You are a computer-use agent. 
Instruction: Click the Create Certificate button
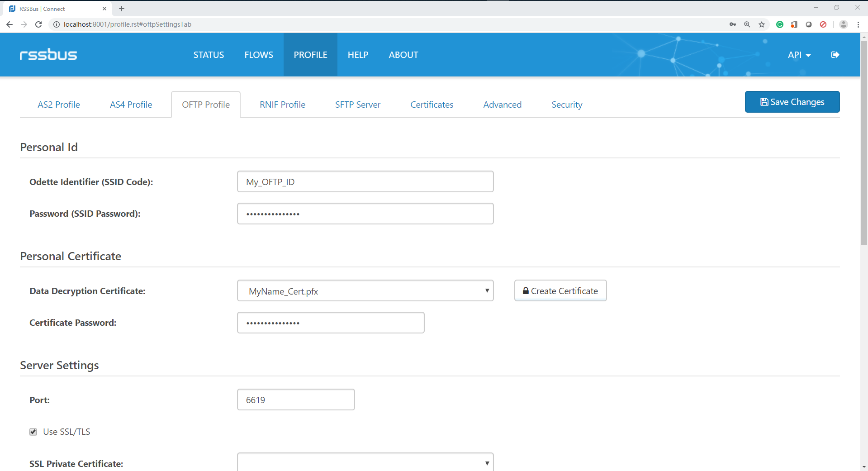560,291
